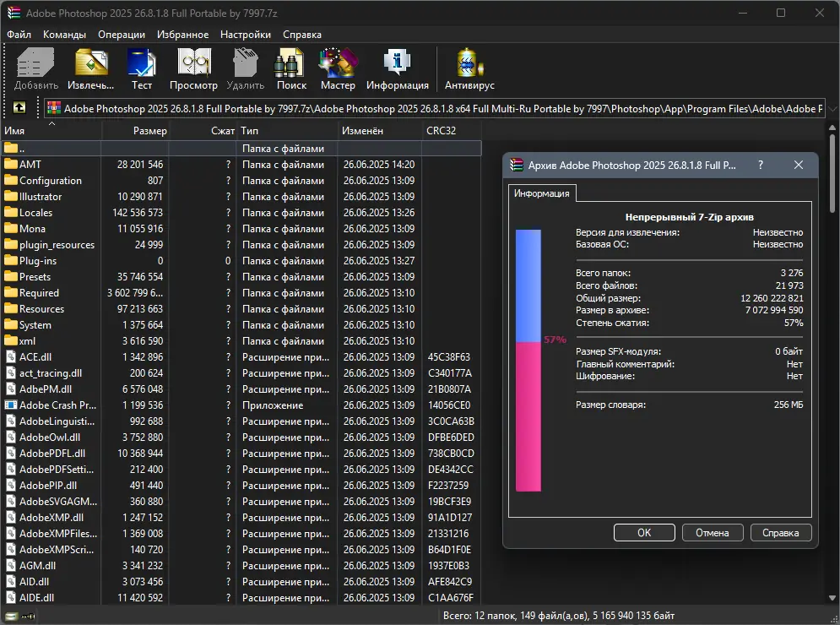Confirm the dialog with OK
This screenshot has width=840, height=625.
point(643,532)
